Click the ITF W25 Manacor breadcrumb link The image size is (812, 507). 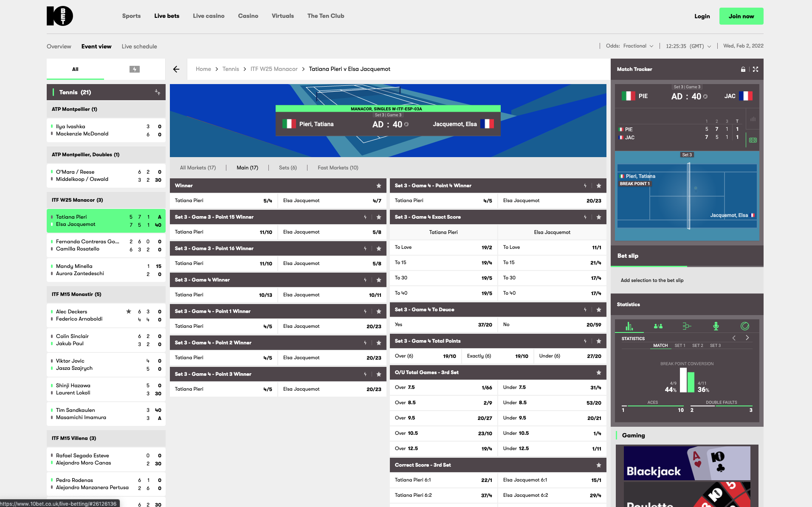(x=273, y=69)
